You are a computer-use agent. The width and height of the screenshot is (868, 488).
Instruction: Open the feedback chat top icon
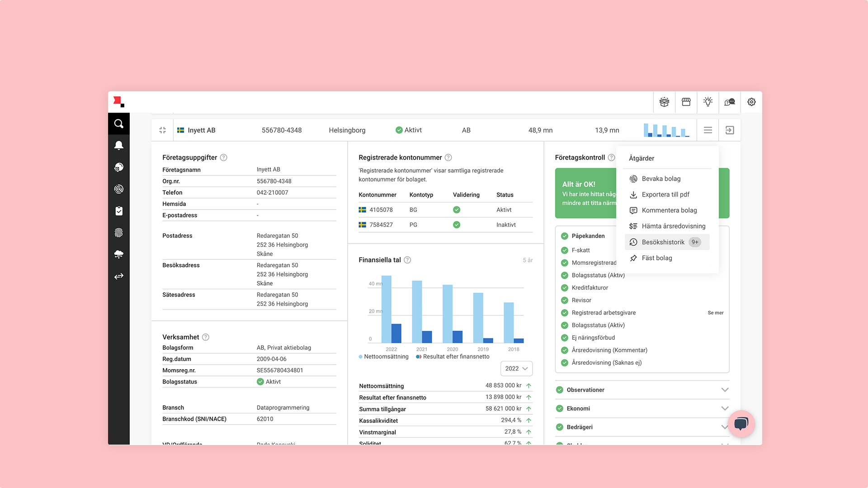click(730, 102)
